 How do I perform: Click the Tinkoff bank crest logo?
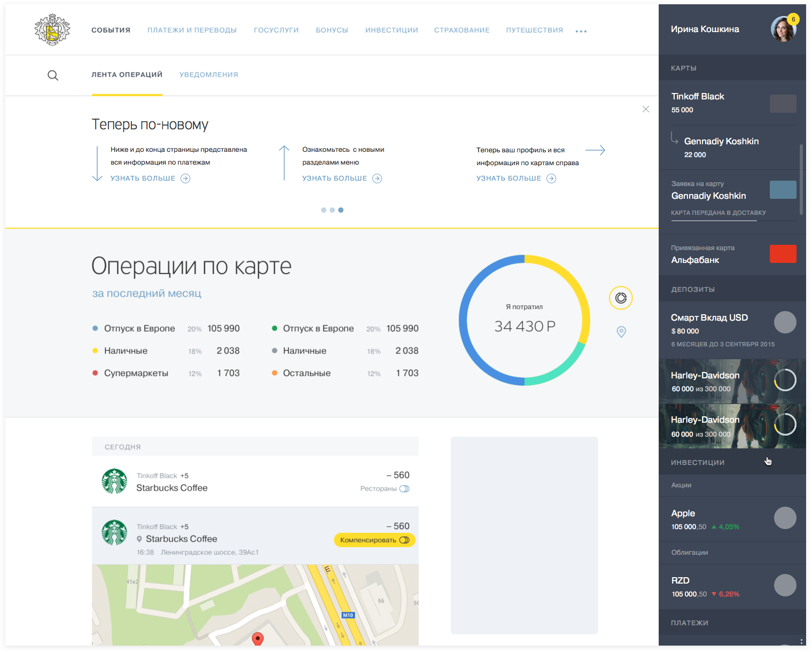(x=52, y=30)
